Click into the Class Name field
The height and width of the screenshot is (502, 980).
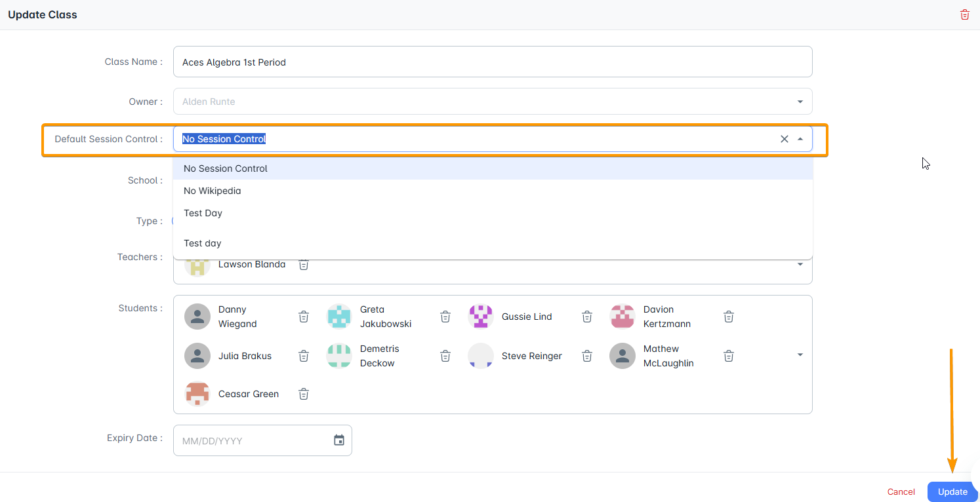click(493, 62)
